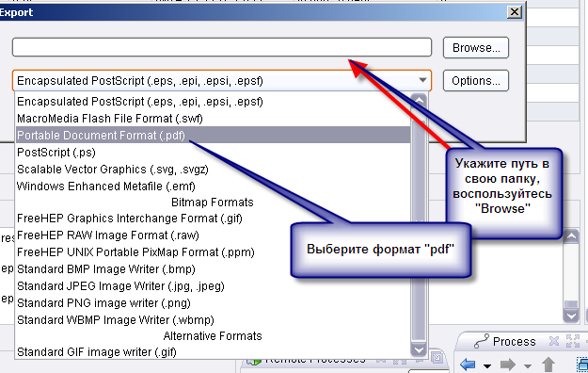Choose Standard JPEG Image Writer (.jpg, .jpeg)

(x=213, y=285)
